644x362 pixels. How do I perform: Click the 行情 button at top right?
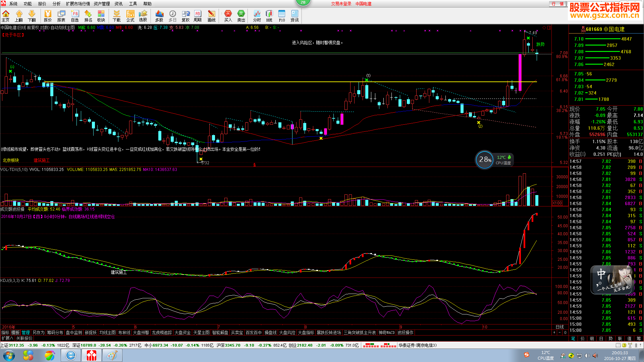[x=557, y=4]
